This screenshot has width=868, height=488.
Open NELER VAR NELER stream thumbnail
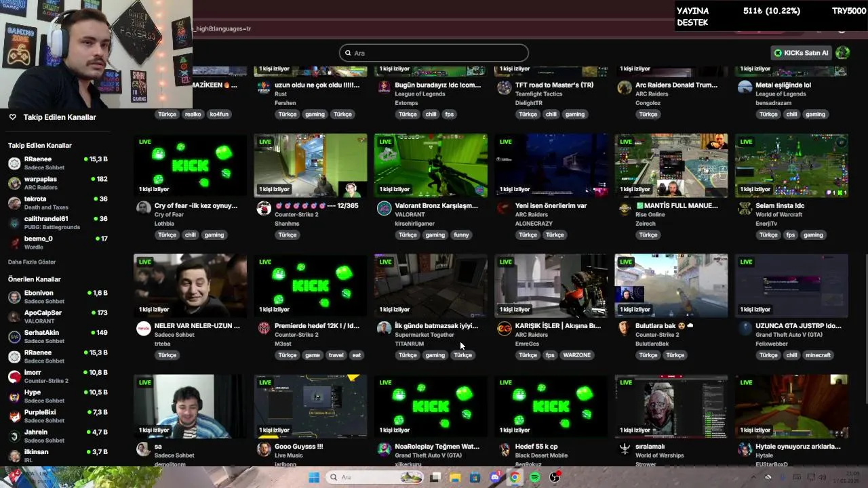190,285
